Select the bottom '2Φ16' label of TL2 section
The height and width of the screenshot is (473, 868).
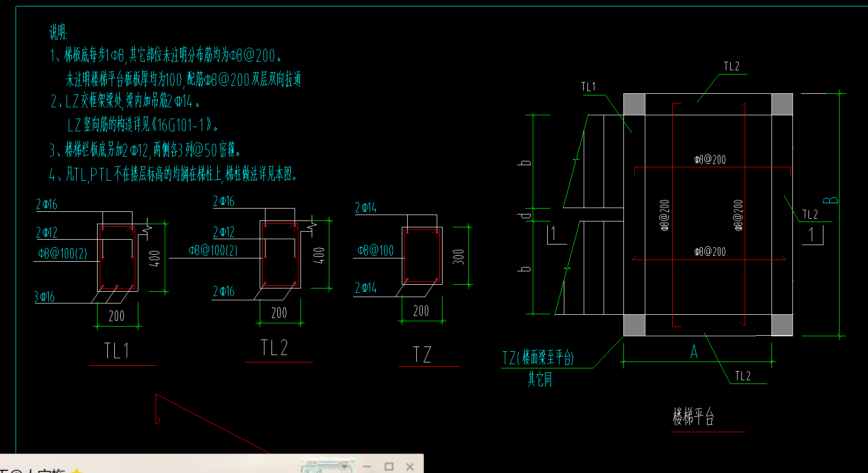pos(224,291)
